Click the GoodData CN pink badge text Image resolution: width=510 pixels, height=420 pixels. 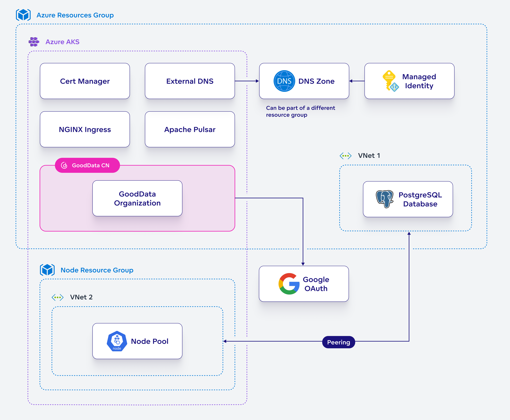coord(91,165)
